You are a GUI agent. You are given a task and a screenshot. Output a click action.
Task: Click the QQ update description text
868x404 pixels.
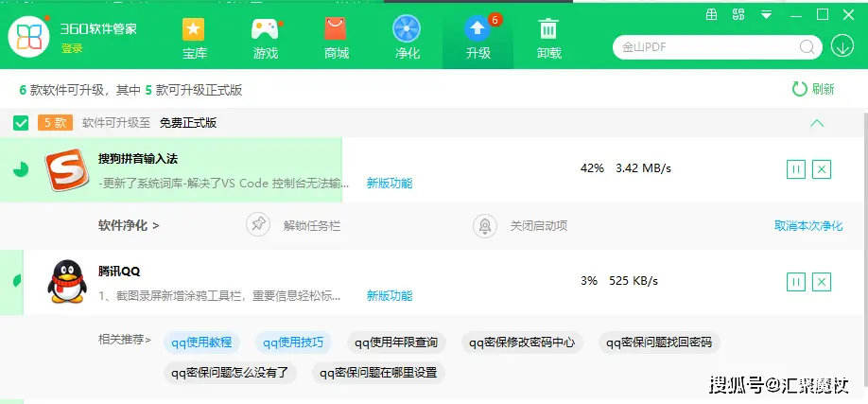(x=219, y=295)
